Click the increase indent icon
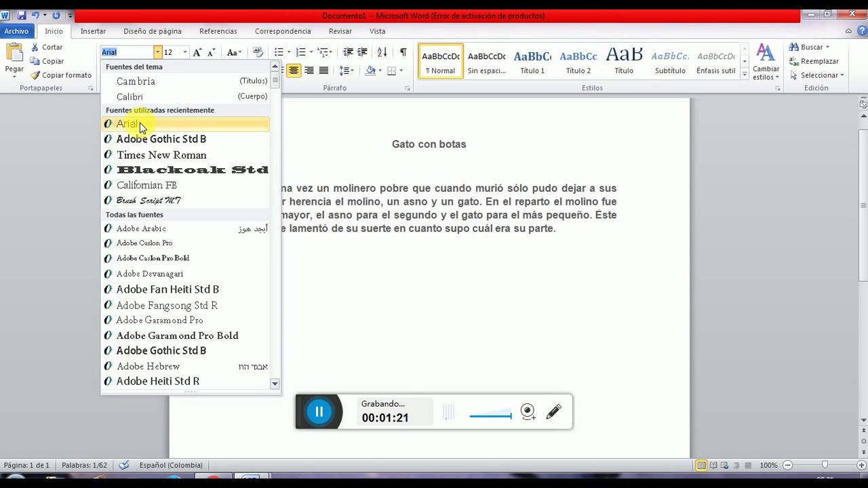868x488 pixels. (362, 52)
